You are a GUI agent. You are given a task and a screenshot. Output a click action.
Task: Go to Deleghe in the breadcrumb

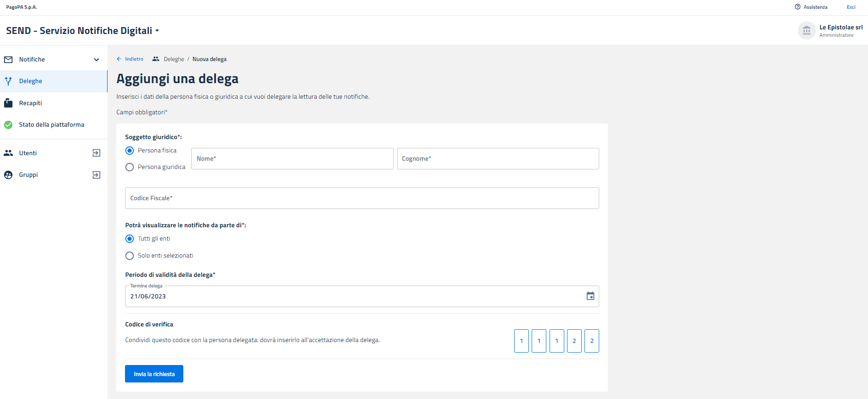click(x=174, y=59)
